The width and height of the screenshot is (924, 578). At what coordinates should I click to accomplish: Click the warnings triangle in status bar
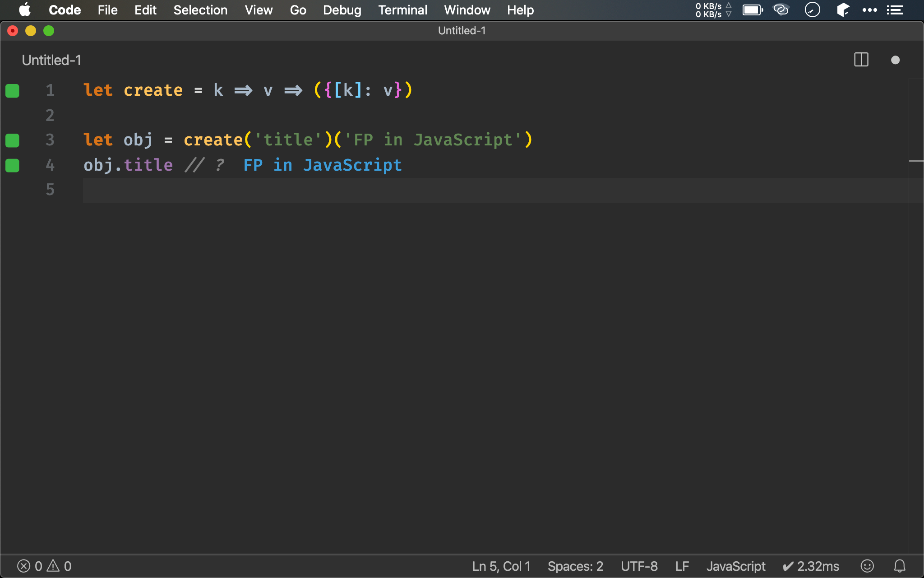(53, 565)
